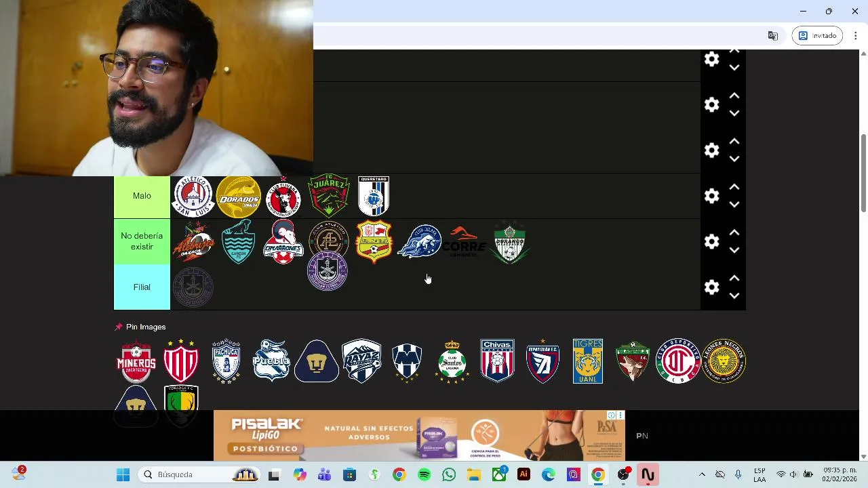Pick the Club Tijuana Xolos logo
868x488 pixels.
tap(283, 196)
